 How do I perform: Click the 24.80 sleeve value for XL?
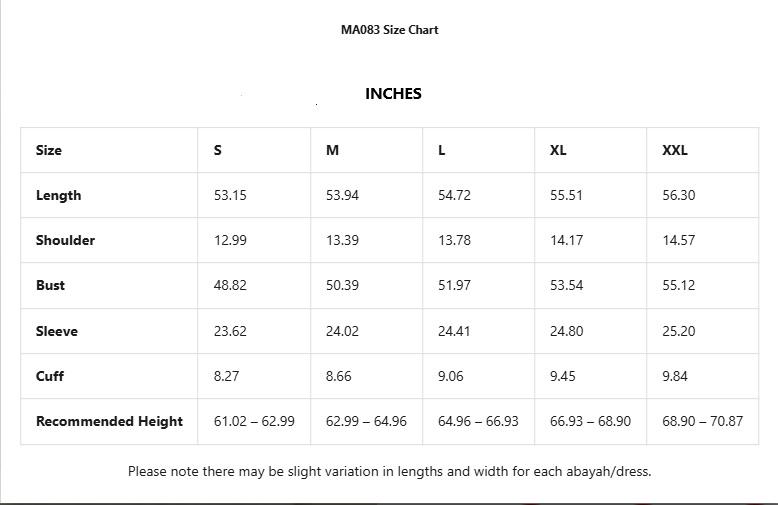[x=566, y=331]
